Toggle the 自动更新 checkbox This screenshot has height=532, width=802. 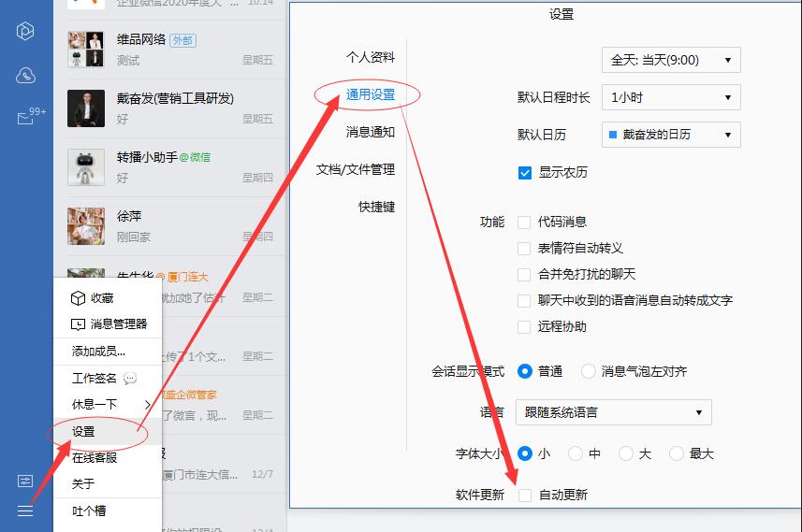525,495
